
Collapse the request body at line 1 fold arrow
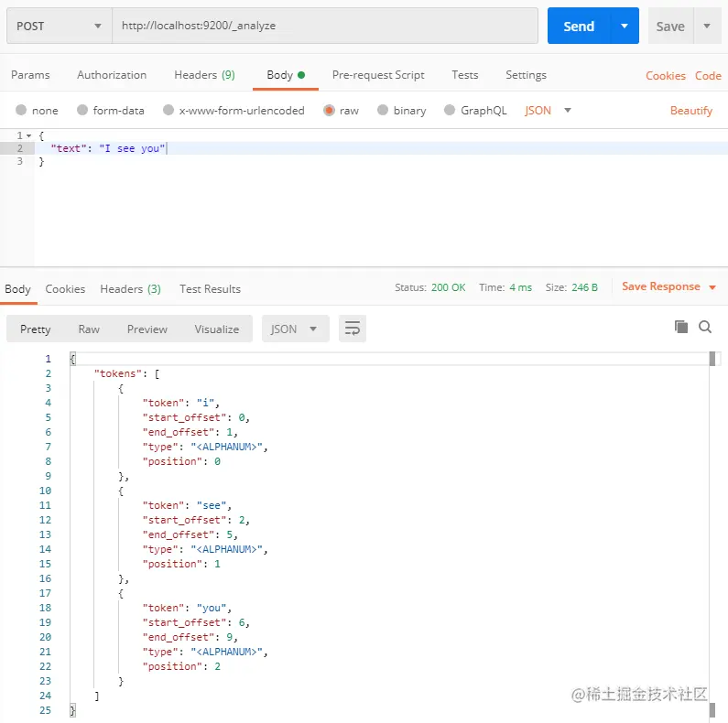(28, 135)
